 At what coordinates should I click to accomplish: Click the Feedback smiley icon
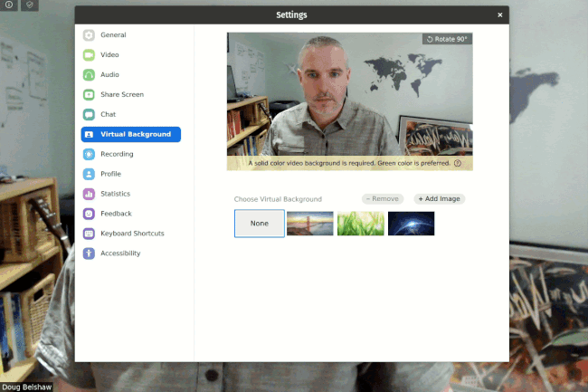click(x=89, y=214)
